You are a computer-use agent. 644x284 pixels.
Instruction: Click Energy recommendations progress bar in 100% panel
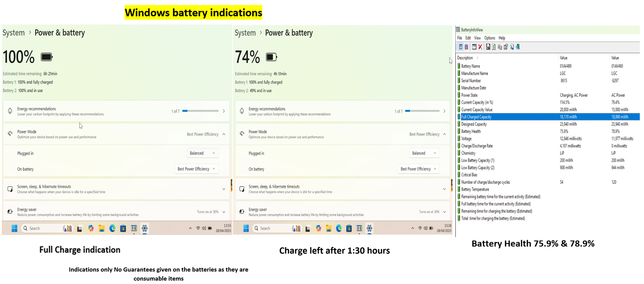[x=201, y=111]
